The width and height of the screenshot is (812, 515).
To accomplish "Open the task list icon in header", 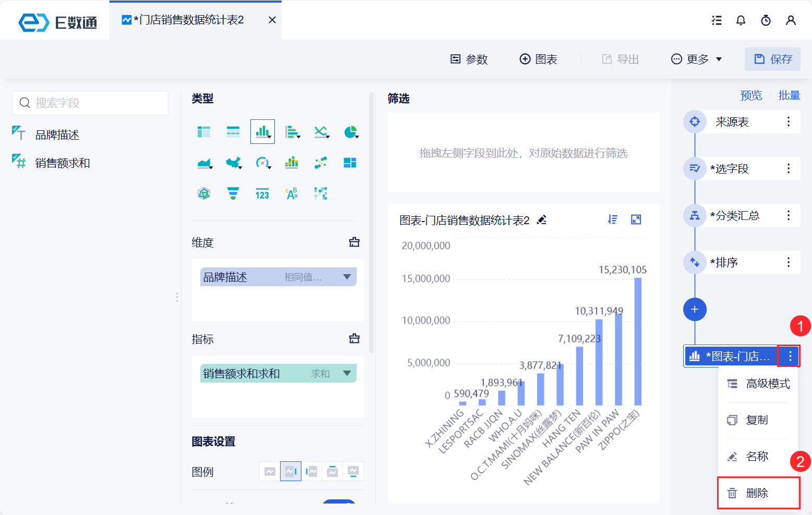I will [x=717, y=20].
